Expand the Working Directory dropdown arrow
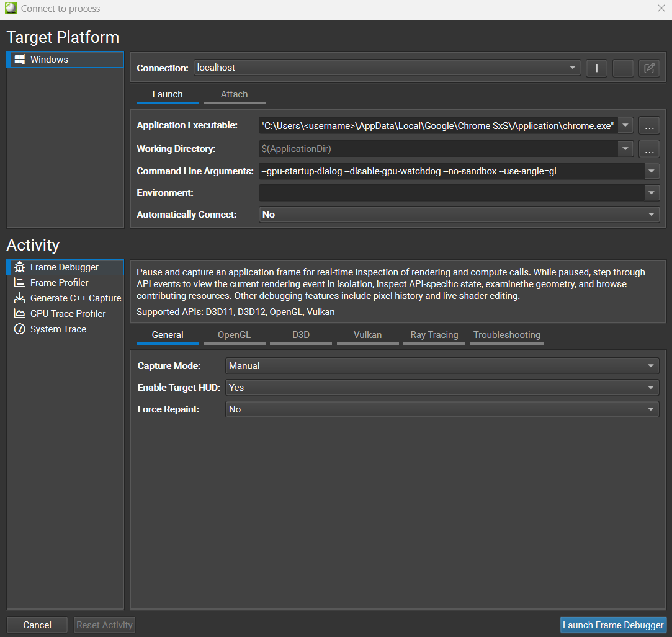 click(x=625, y=149)
